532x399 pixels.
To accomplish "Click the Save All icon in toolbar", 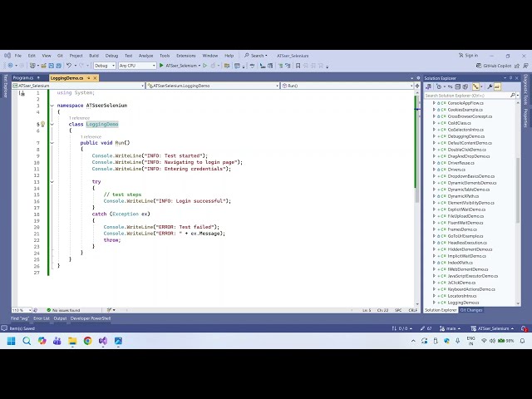I will tap(58, 66).
